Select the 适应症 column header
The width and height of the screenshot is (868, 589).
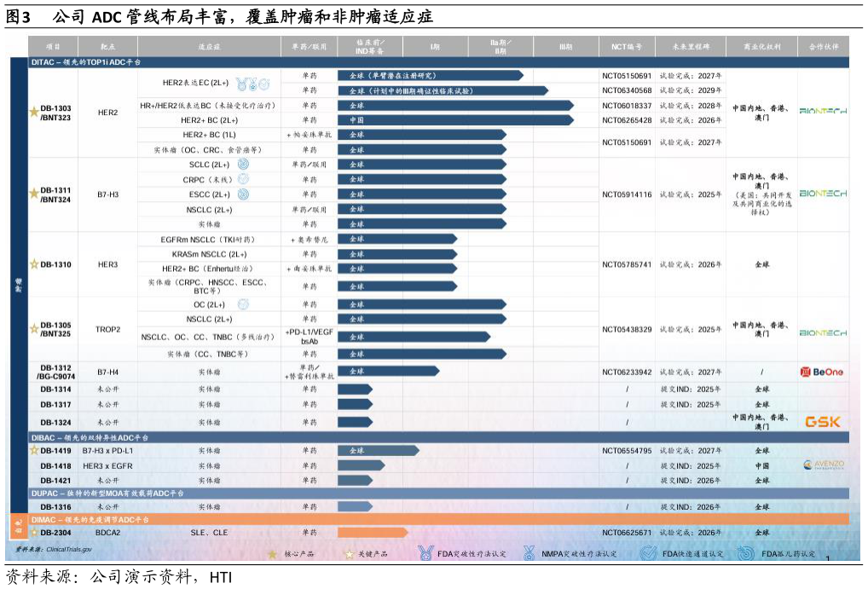209,47
